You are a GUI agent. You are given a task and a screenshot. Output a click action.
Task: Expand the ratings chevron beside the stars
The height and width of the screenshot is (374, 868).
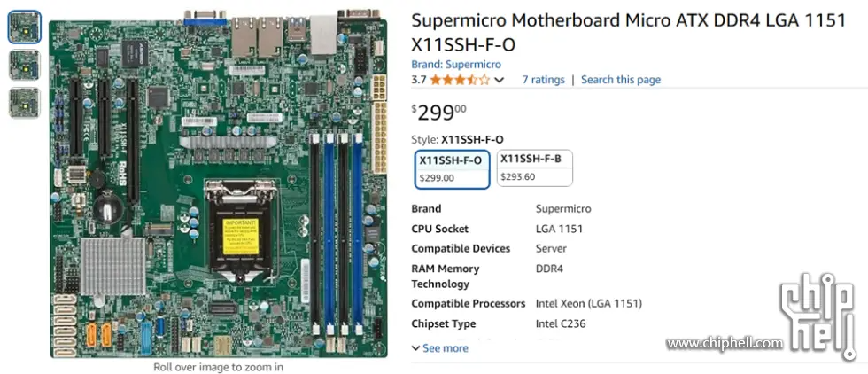[x=500, y=80]
